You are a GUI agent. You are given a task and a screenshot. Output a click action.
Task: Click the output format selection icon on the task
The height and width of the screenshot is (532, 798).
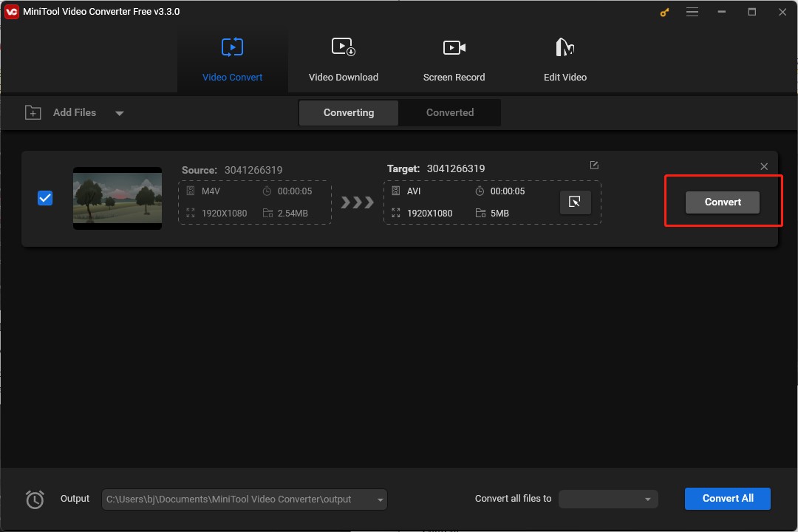(576, 202)
